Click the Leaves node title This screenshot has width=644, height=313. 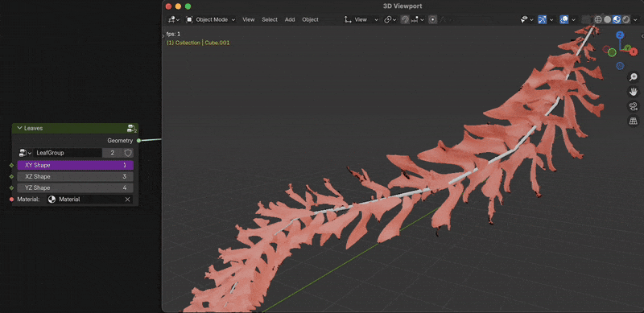click(33, 128)
